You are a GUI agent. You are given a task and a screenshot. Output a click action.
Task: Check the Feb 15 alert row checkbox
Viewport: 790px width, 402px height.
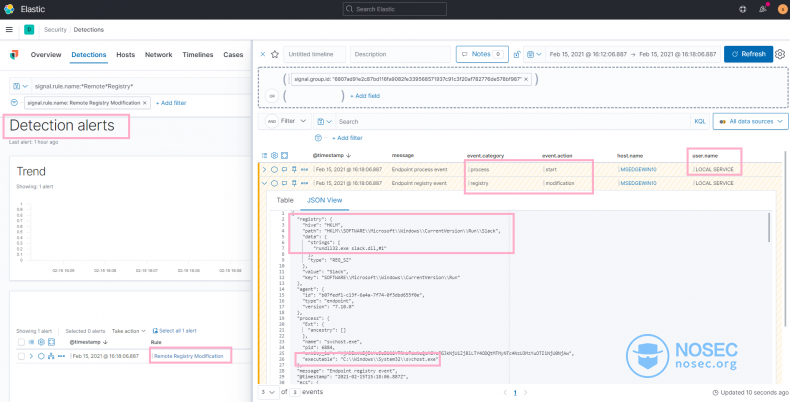coord(21,356)
